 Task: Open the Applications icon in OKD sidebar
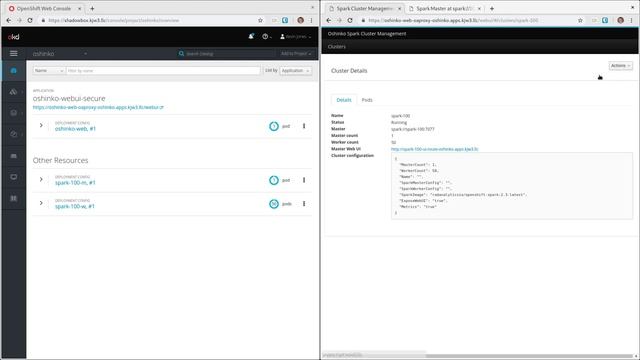click(x=13, y=92)
